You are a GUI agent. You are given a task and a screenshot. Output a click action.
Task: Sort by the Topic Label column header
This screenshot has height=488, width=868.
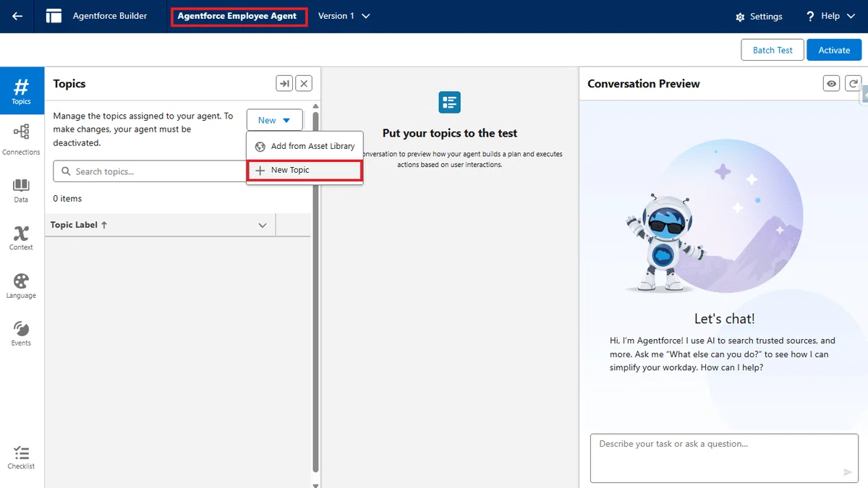click(x=79, y=225)
